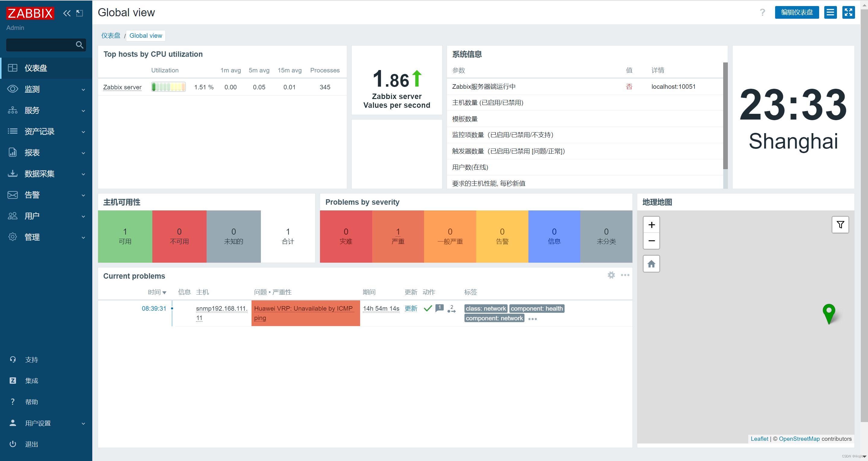Click the 管理 gear icon in sidebar
Image resolution: width=868 pixels, height=461 pixels.
13,237
